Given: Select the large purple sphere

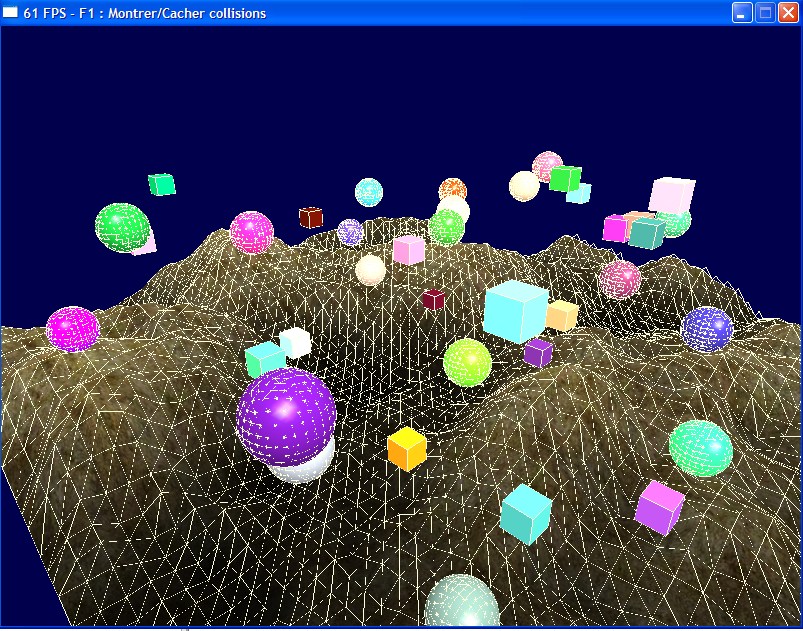Looking at the screenshot, I should click(x=285, y=415).
